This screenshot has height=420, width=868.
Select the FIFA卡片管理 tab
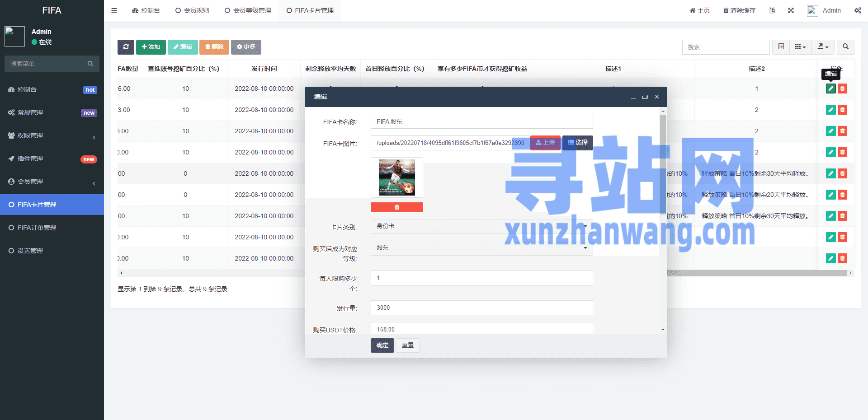click(x=310, y=10)
